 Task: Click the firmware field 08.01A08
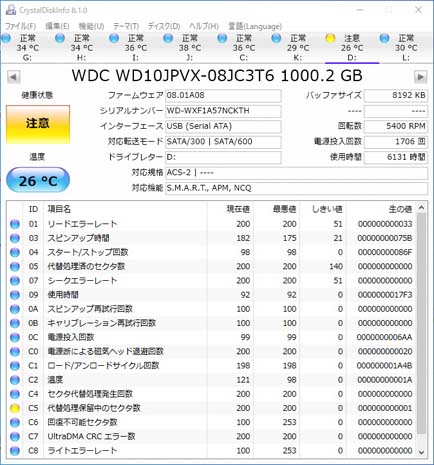pyautogui.click(x=223, y=96)
